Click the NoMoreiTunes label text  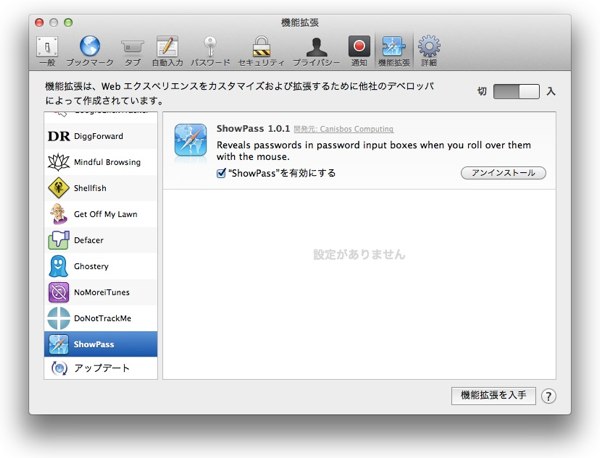[101, 292]
